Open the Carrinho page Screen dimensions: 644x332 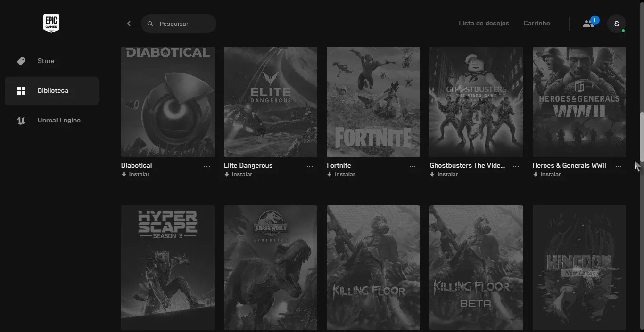(537, 23)
